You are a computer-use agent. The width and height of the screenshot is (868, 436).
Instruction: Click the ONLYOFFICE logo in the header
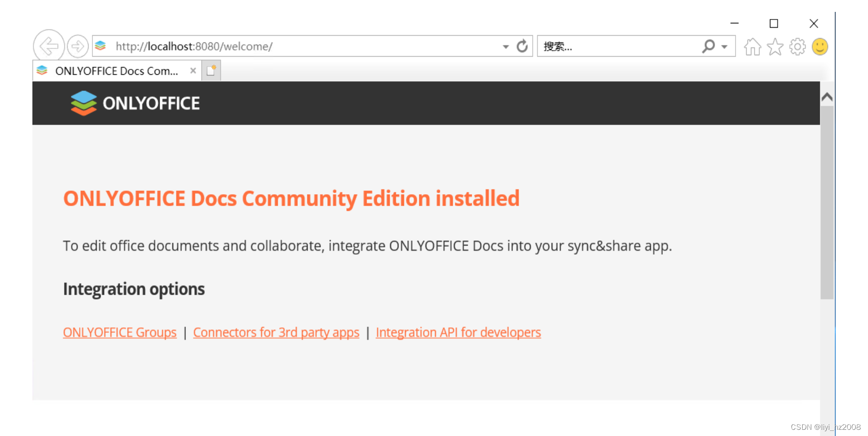(135, 103)
